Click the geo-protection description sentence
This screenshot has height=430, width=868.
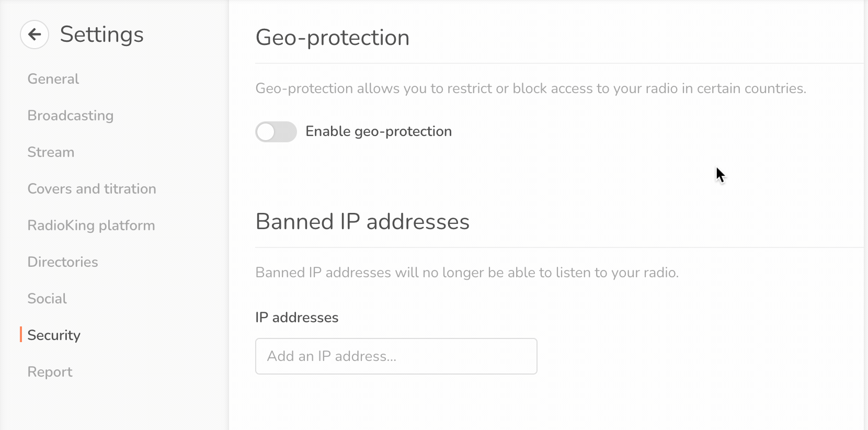(x=530, y=88)
